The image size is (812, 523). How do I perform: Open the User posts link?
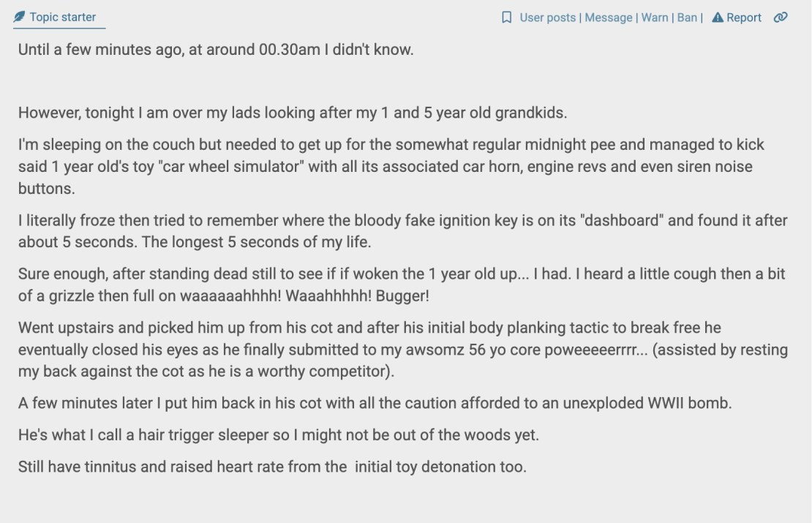(547, 18)
